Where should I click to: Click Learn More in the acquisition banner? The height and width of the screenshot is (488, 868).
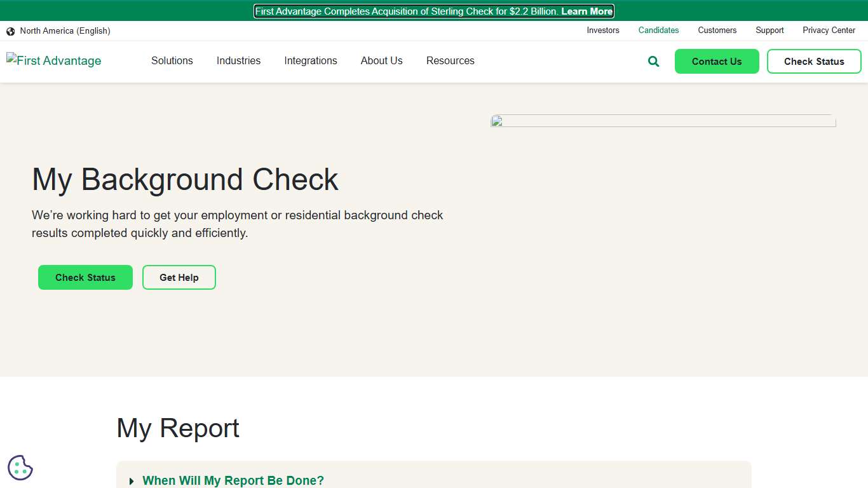click(x=586, y=11)
